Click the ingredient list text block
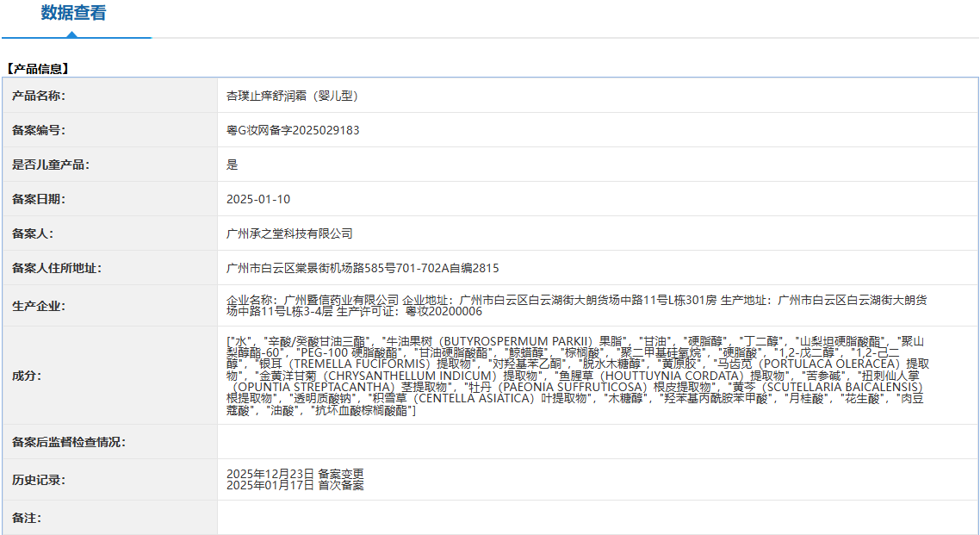This screenshot has width=980, height=535. [578, 376]
